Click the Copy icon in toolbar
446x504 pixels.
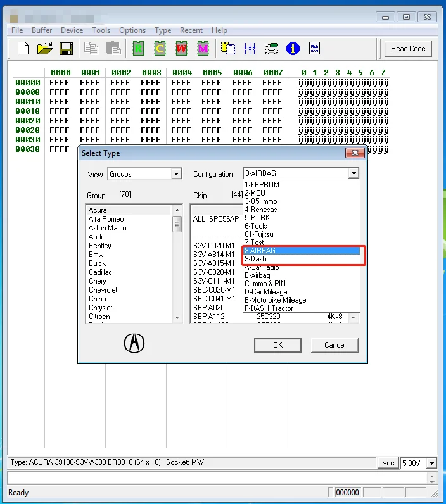[91, 49]
